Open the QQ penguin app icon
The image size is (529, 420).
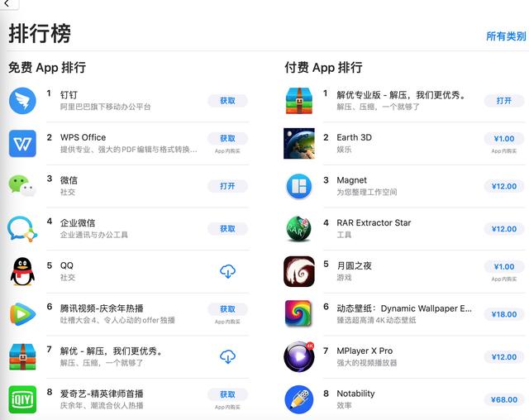click(22, 271)
